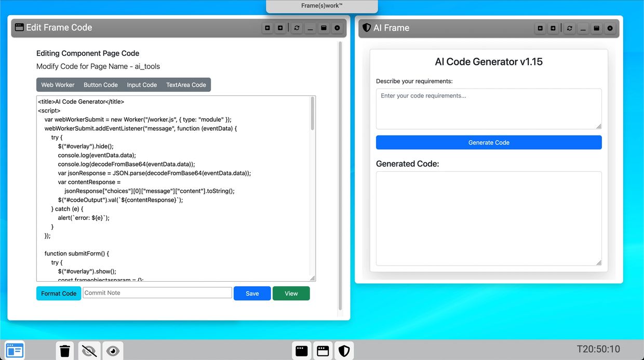This screenshot has height=360, width=644.
Task: Click the code editor's vertical scrollbar
Action: point(312,114)
